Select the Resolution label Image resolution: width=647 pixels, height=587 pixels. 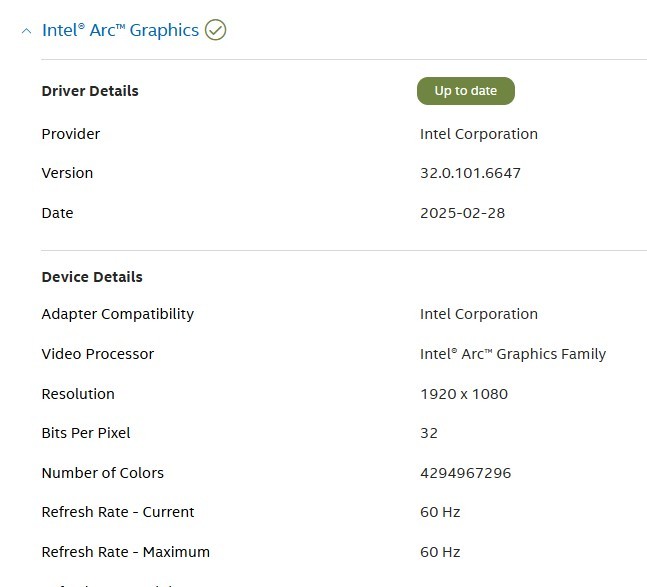coord(78,394)
